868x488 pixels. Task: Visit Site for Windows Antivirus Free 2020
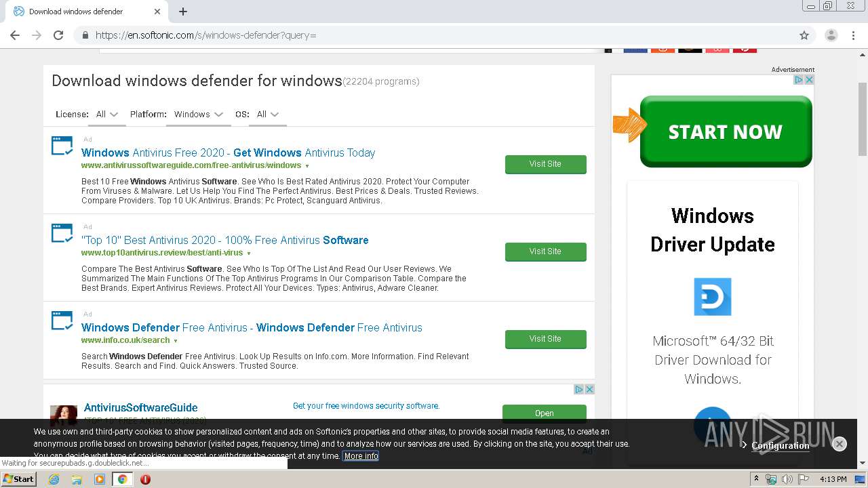545,164
